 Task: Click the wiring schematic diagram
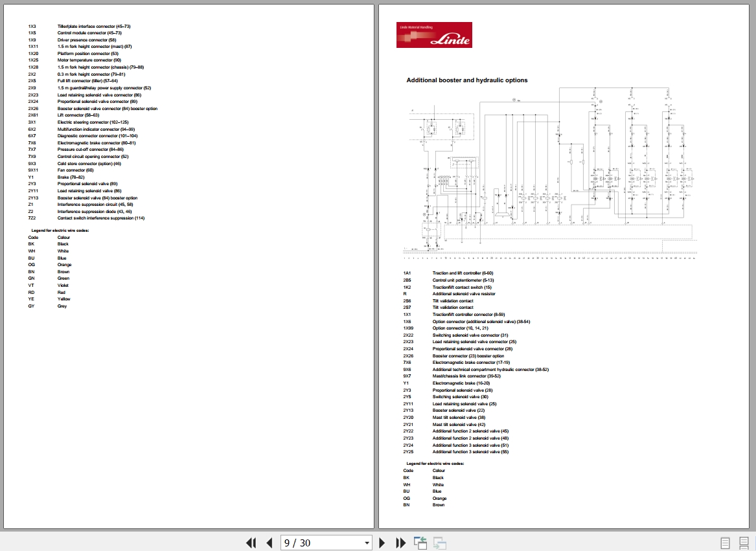(x=550, y=174)
